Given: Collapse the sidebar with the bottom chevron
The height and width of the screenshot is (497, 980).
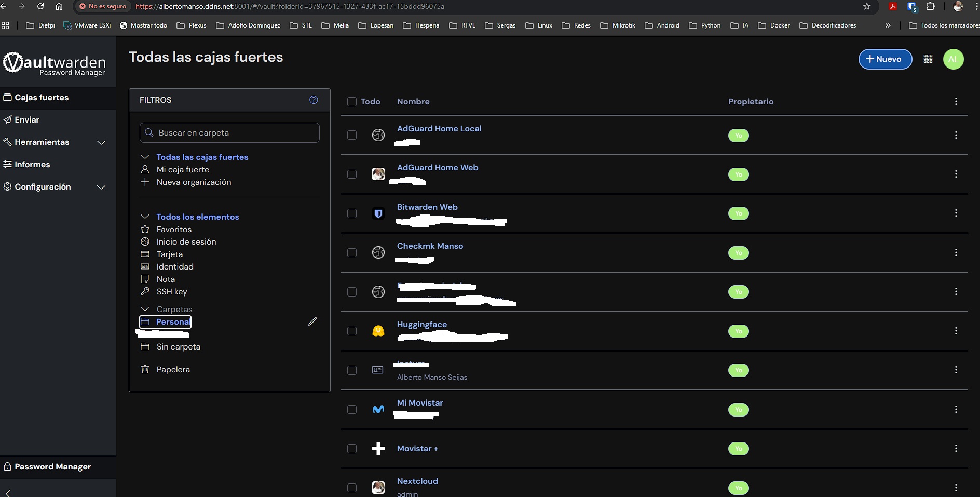Looking at the screenshot, I should coord(8,492).
